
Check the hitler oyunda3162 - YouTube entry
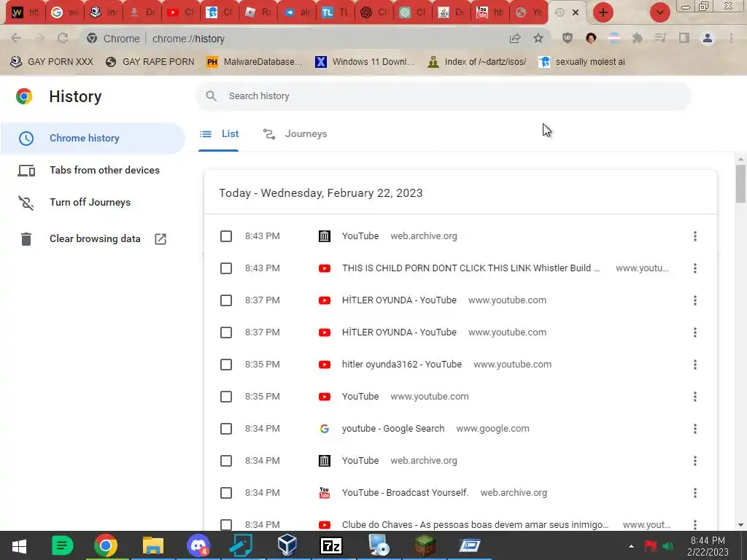[226, 365]
